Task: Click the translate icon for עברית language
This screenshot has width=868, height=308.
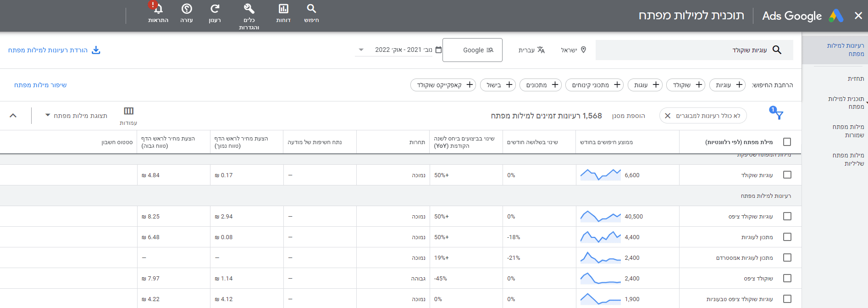Action: tap(541, 50)
